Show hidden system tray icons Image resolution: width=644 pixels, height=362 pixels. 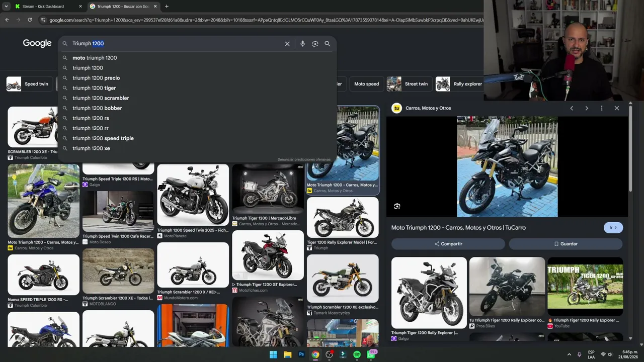tap(569, 354)
